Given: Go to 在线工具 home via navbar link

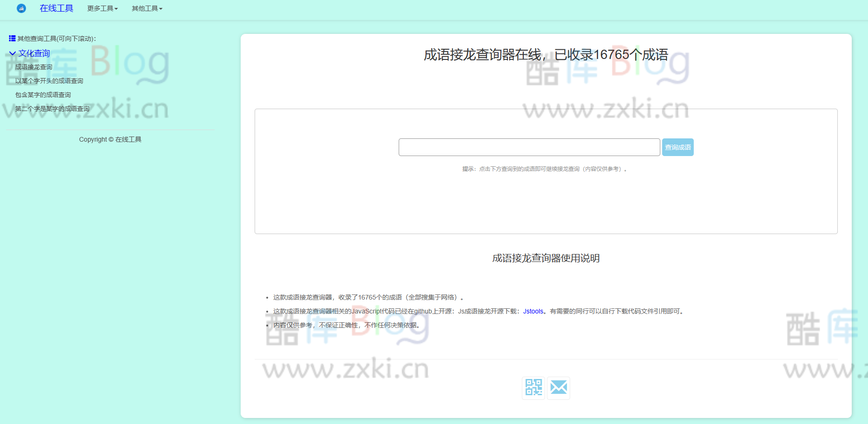Looking at the screenshot, I should click(56, 8).
